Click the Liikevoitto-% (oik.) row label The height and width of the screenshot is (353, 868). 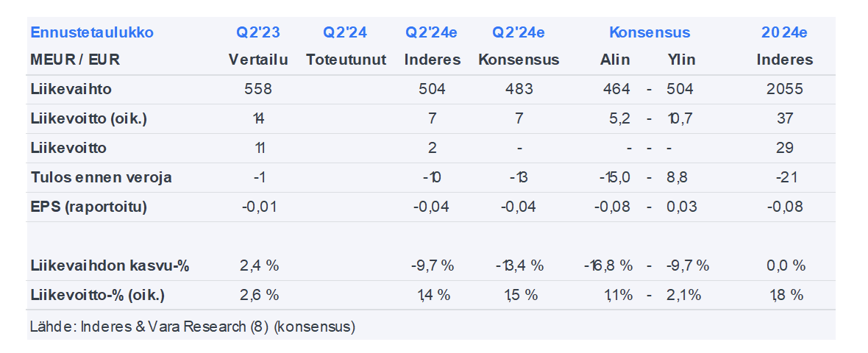point(98,295)
